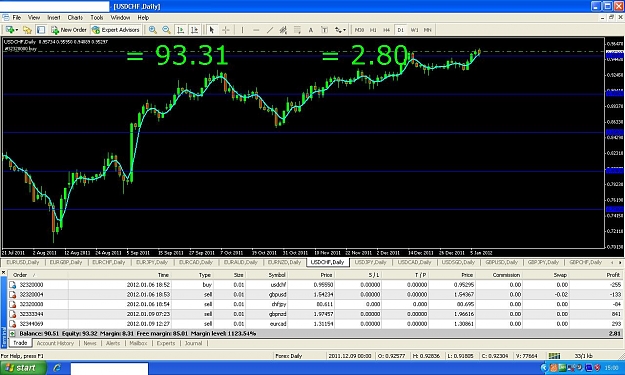Select the D1 timeframe button
The image size is (625, 375).
401,30
